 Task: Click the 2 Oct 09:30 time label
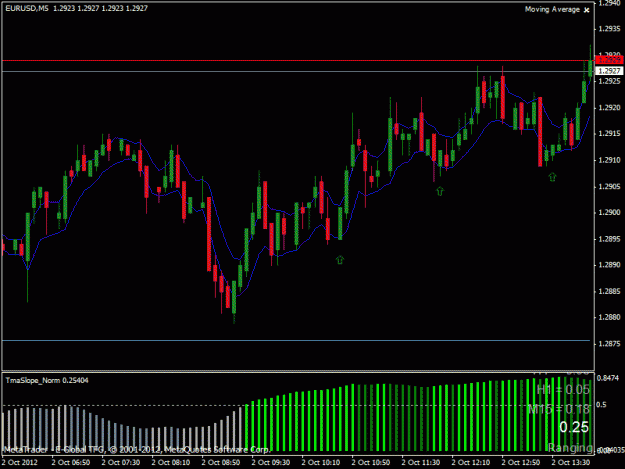pyautogui.click(x=271, y=463)
